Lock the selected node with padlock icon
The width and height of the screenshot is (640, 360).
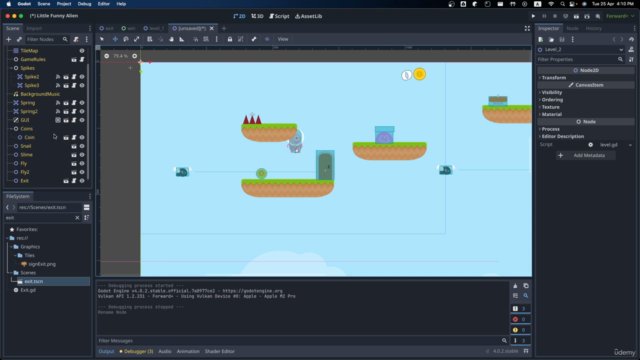pyautogui.click(x=230, y=39)
